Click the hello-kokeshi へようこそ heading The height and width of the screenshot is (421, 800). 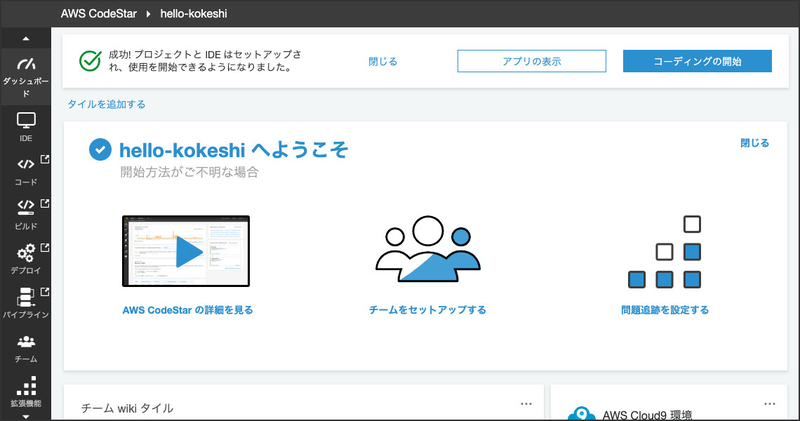[234, 151]
